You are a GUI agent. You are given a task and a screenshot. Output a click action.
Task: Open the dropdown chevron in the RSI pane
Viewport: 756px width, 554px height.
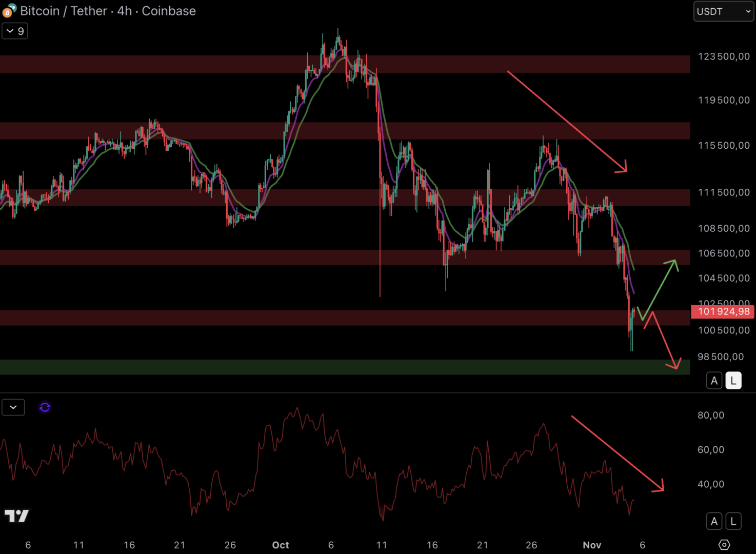[x=13, y=407]
